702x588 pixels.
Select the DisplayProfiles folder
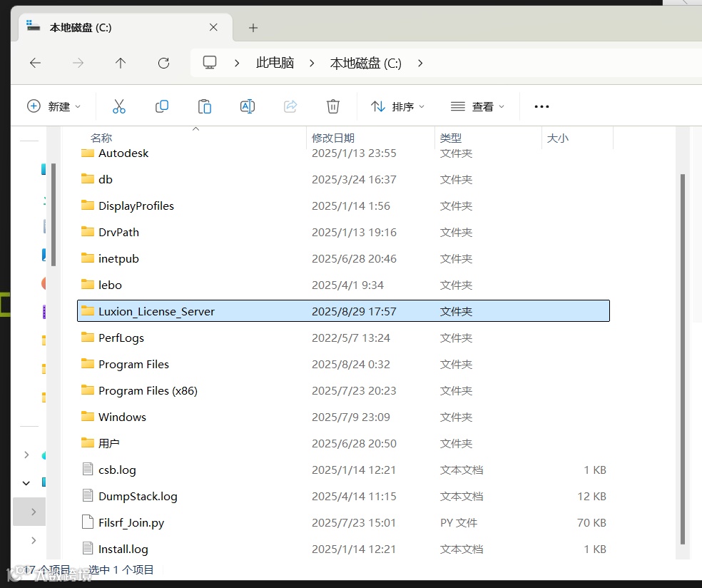pyautogui.click(x=343, y=206)
